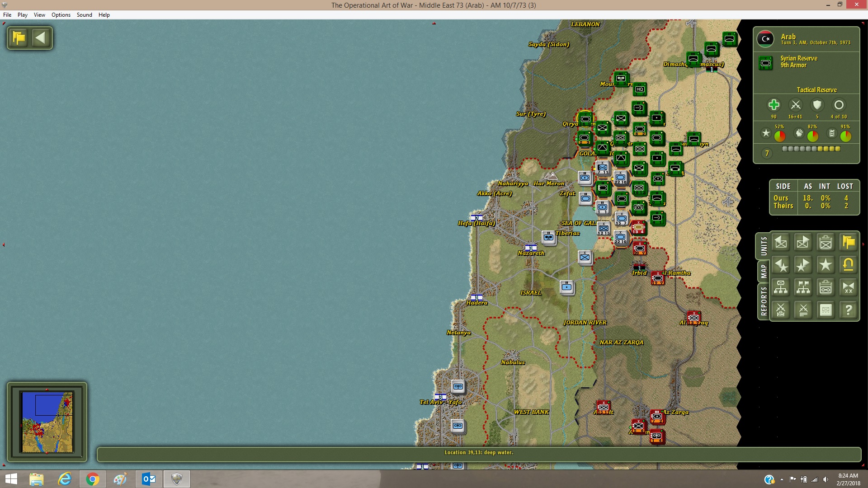Viewport: 868px width, 488px height.
Task: Click the minimap overview thumbnail
Action: coord(47,422)
